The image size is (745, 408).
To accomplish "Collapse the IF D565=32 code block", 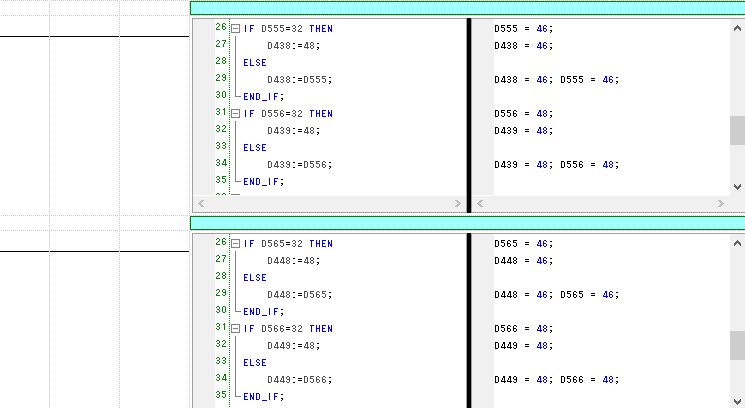I will [235, 244].
